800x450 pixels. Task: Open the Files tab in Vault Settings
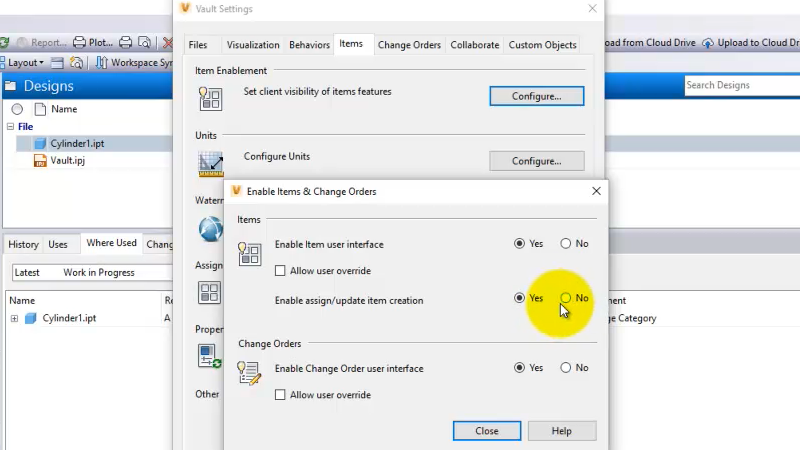click(198, 45)
